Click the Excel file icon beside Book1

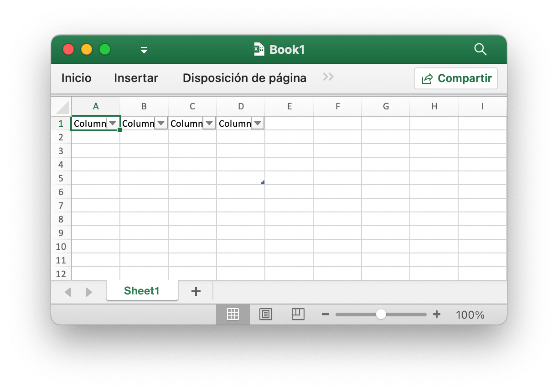259,49
